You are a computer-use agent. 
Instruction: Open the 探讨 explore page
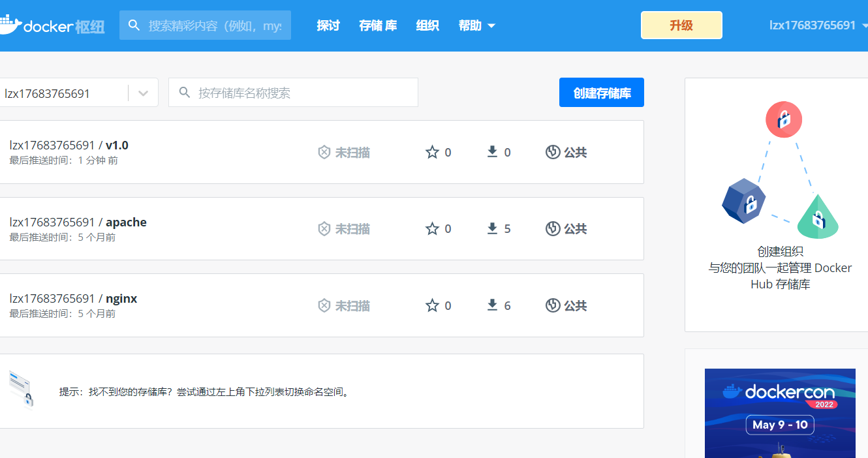coord(328,25)
